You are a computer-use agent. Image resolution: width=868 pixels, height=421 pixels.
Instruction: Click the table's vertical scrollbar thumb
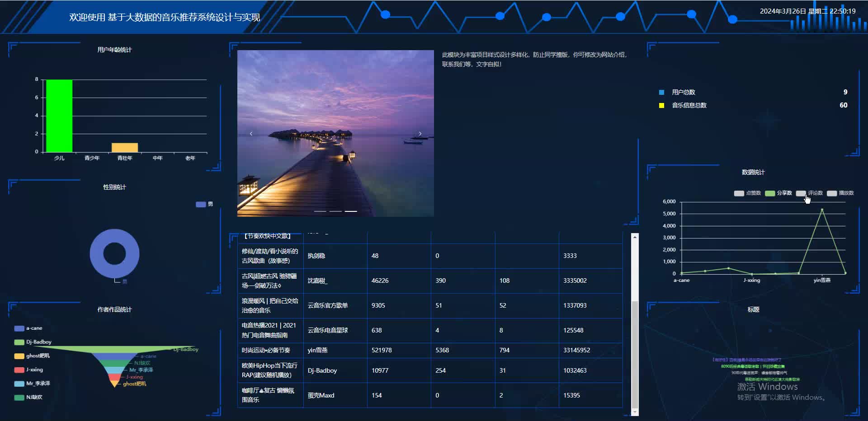pos(635,355)
